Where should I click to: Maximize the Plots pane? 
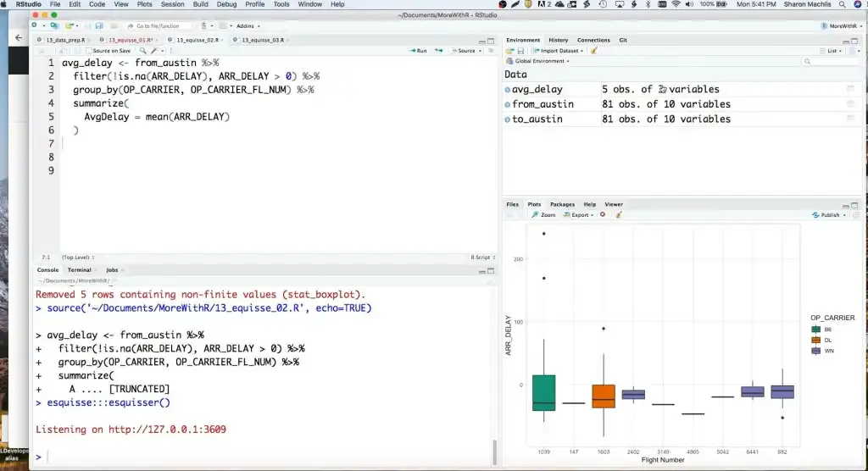click(x=854, y=205)
